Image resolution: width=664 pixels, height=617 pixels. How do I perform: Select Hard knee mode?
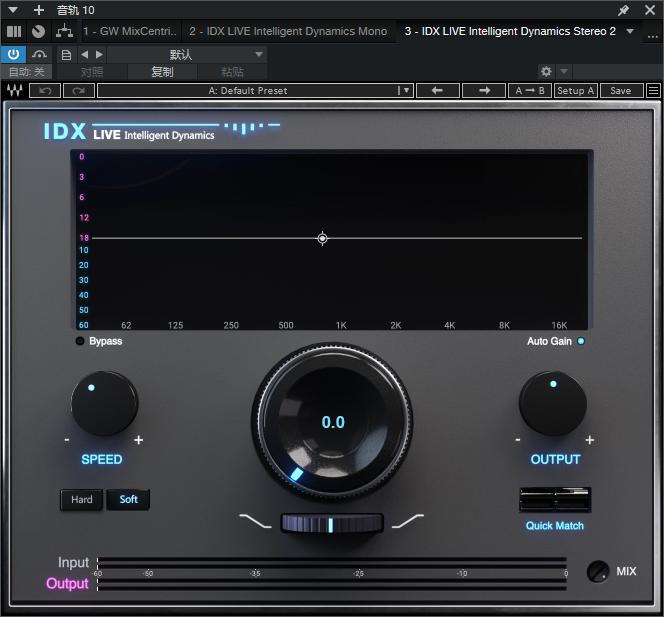point(81,500)
